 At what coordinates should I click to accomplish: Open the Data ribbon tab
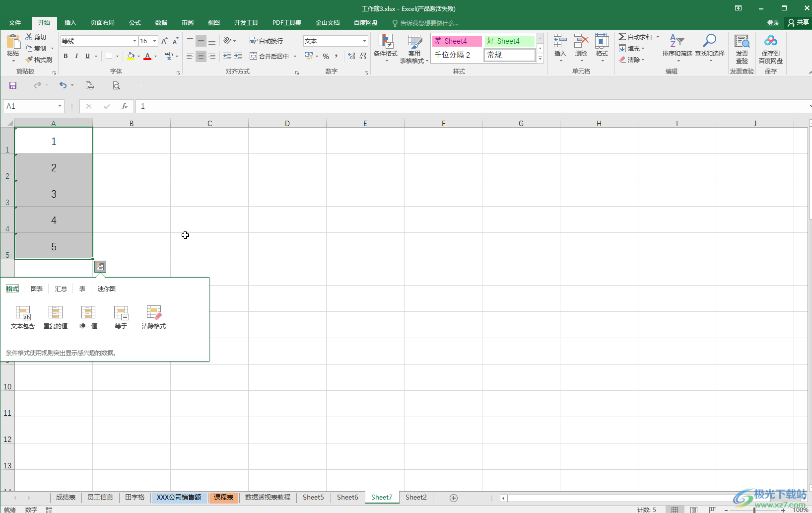click(x=161, y=23)
